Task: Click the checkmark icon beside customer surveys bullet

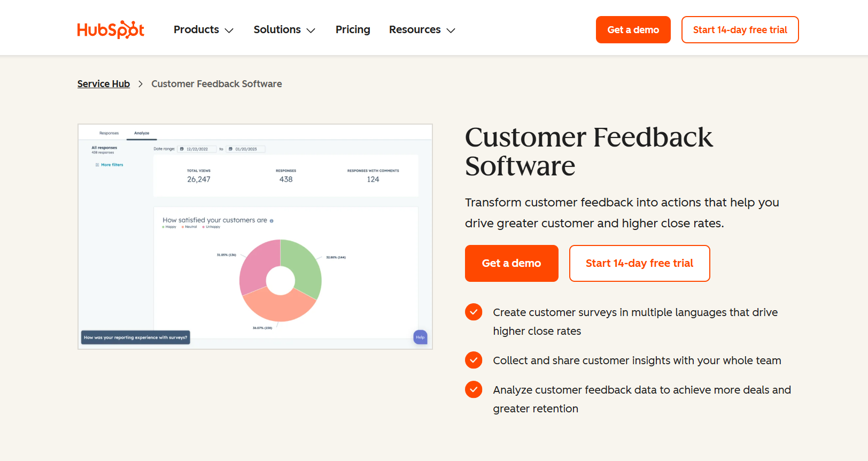Action: pyautogui.click(x=474, y=312)
